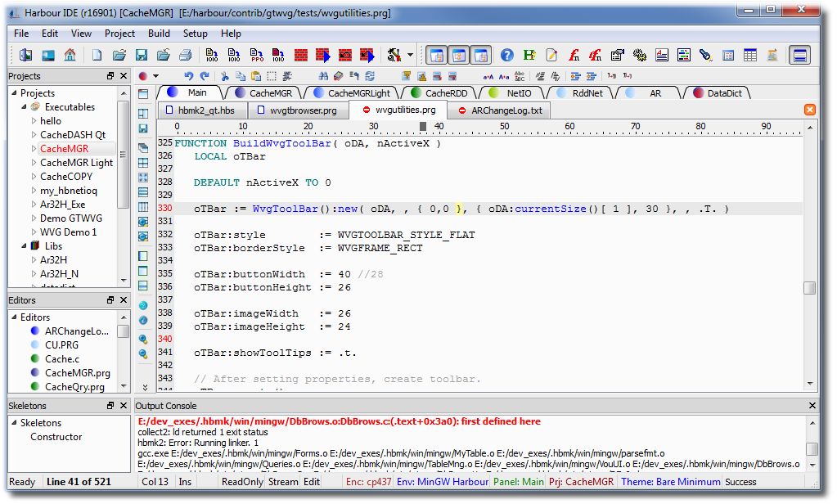837x504 pixels.
Task: Open the tools icon dropdown arrow
Action: pyautogui.click(x=410, y=56)
